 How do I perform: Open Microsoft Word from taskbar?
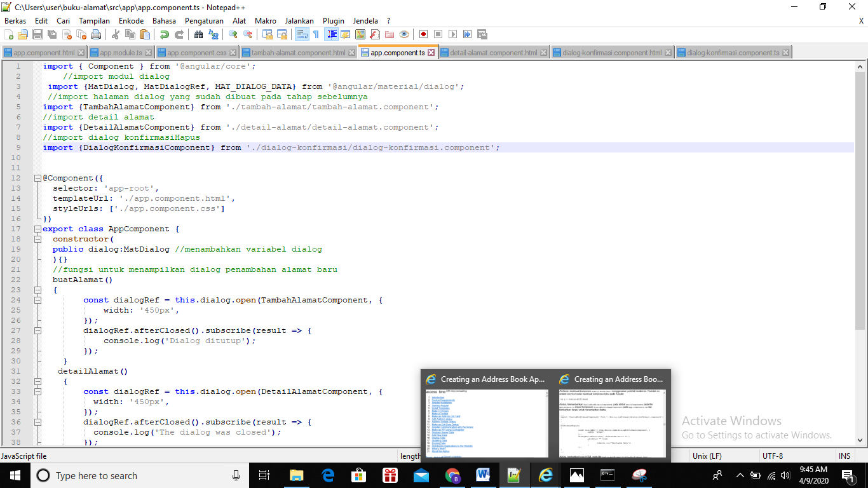483,475
